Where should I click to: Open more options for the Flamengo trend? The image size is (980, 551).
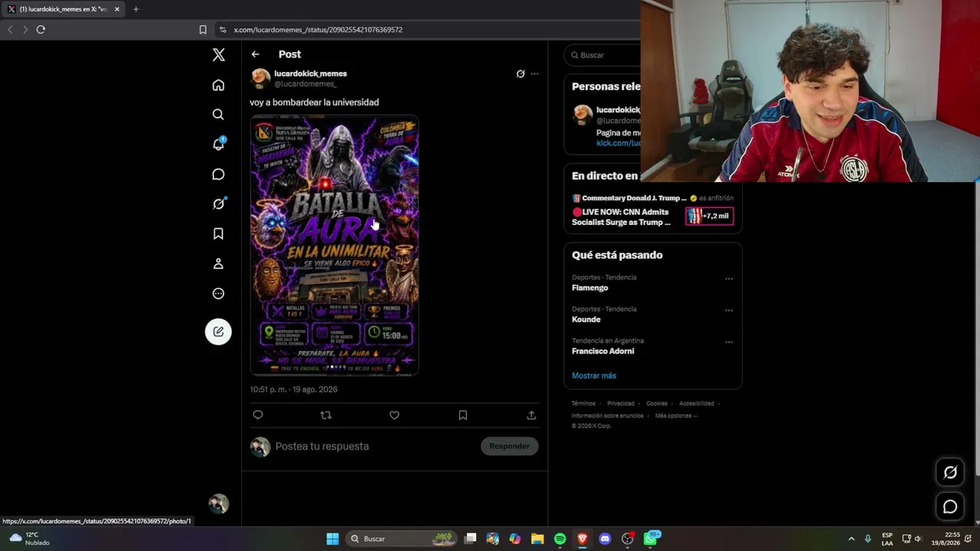click(x=729, y=279)
